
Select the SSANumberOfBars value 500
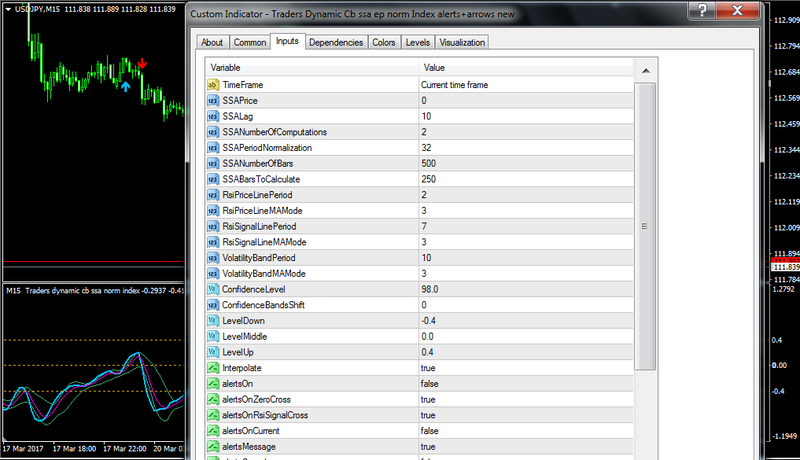[428, 164]
